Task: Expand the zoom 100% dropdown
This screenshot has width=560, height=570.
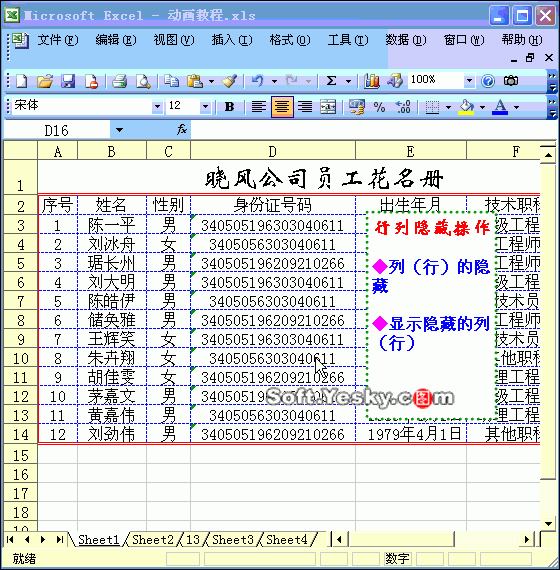Action: (469, 80)
